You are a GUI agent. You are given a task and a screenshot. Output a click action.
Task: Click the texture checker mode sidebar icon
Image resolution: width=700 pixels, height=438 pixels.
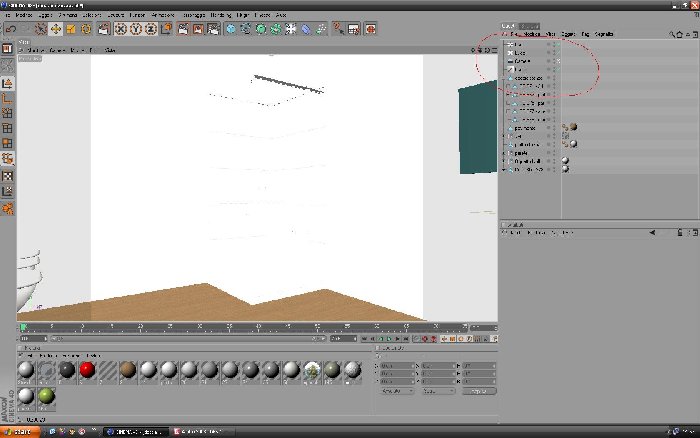tap(7, 176)
